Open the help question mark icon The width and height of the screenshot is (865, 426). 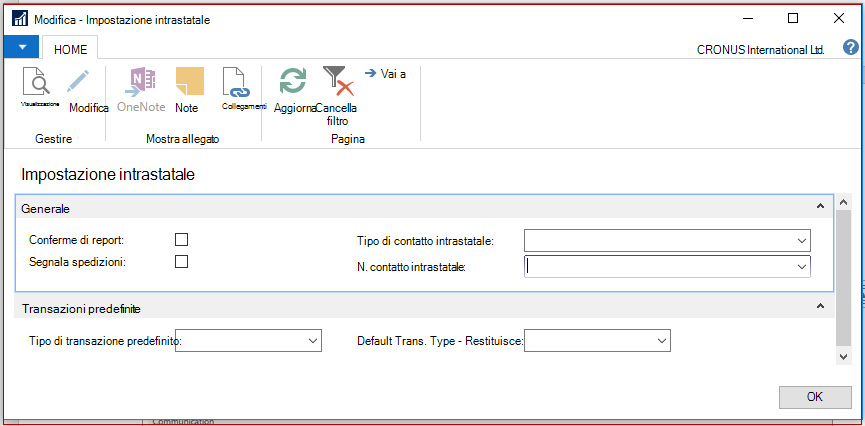(851, 47)
